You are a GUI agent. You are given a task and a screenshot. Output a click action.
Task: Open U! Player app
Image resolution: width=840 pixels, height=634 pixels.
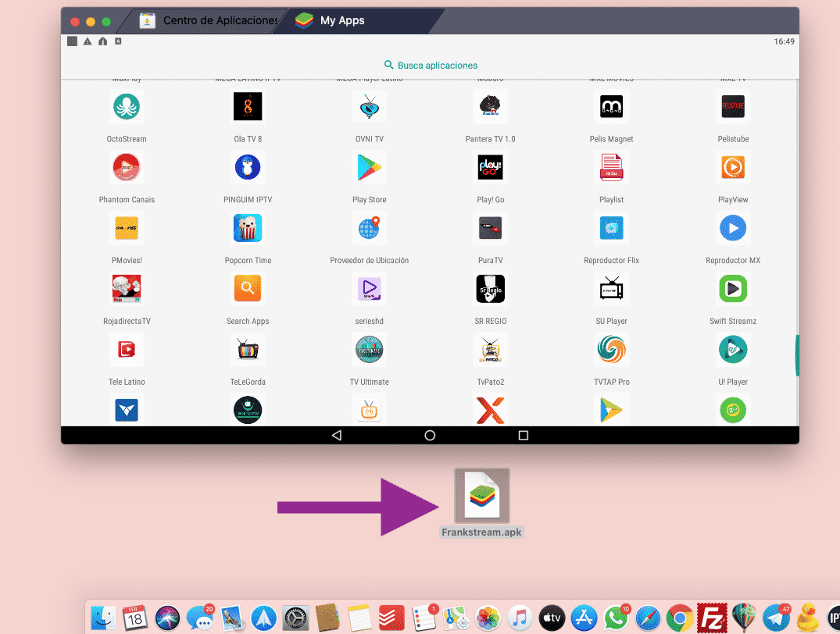[x=733, y=350]
